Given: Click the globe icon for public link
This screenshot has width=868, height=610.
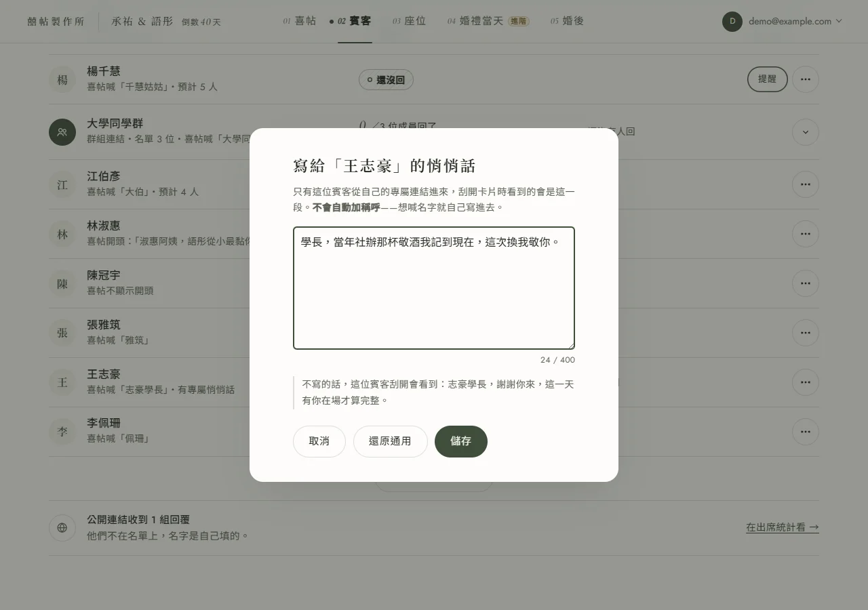Looking at the screenshot, I should coord(62,528).
